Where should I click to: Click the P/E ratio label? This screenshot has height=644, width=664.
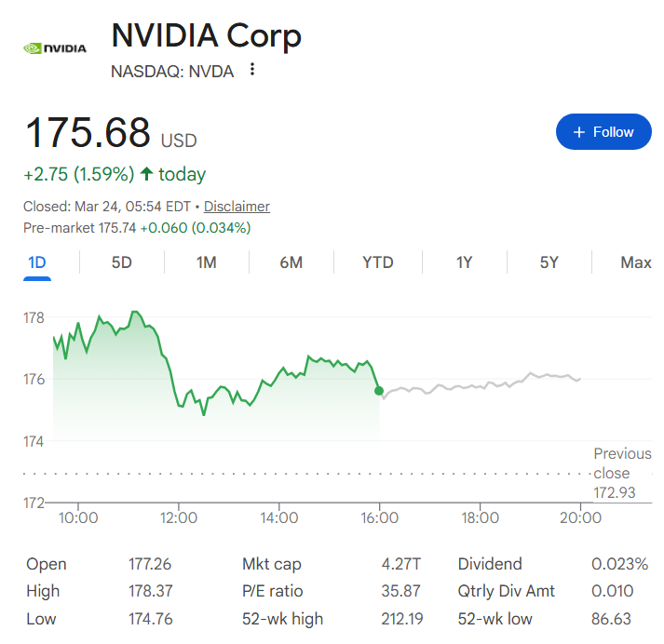click(272, 591)
